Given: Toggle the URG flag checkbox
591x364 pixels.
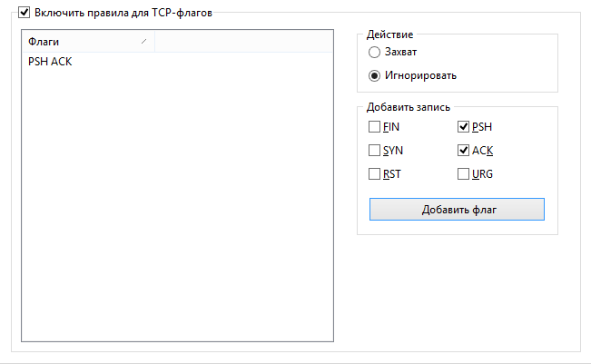Looking at the screenshot, I should (x=464, y=174).
